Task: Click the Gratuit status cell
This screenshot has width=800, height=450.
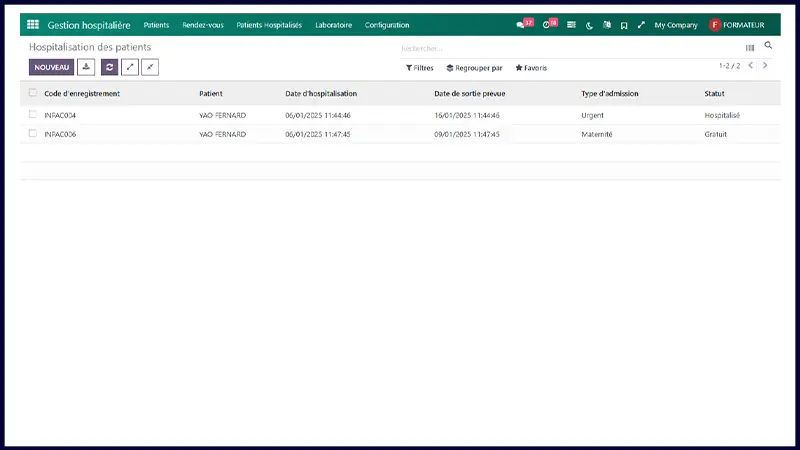Action: tap(715, 134)
